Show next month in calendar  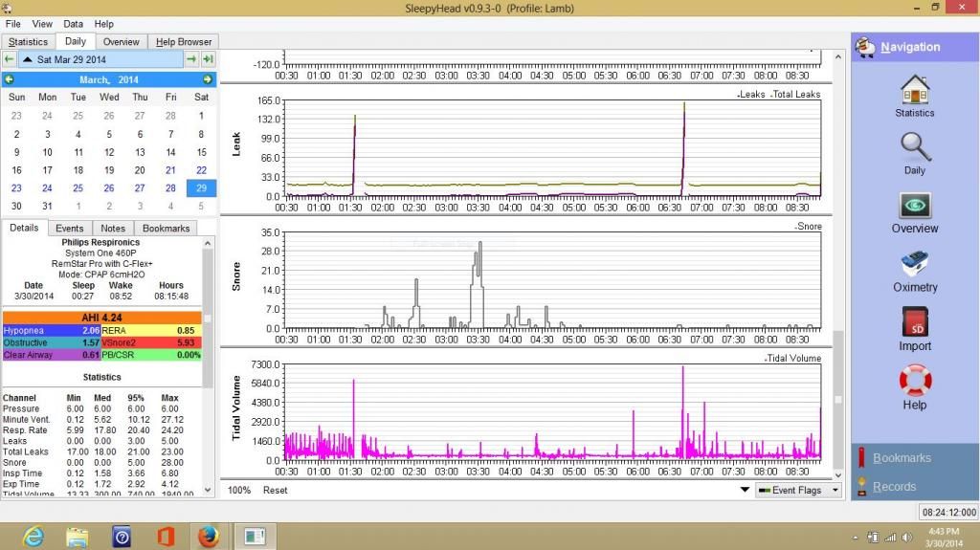pyautogui.click(x=207, y=79)
